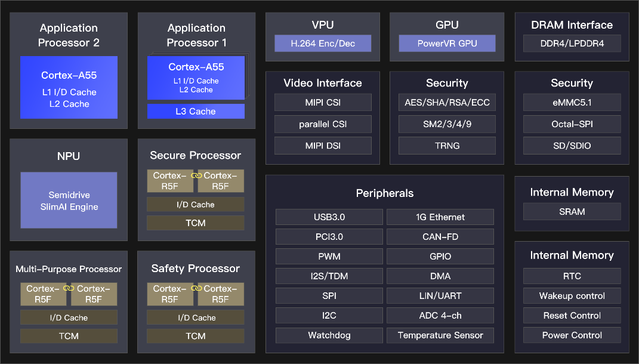Expand the Secure Processor panel
639x364 pixels.
click(x=196, y=155)
